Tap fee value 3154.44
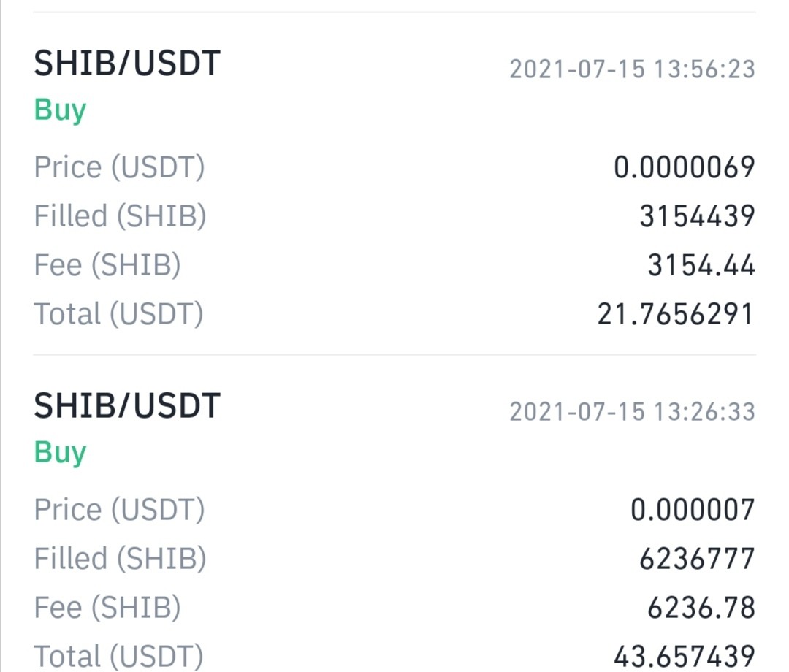This screenshot has height=672, width=789. [701, 265]
